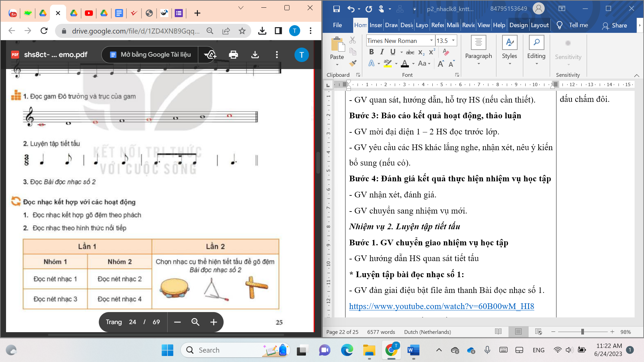Viewport: 644px width, 362px height.
Task: Open font size dropdown
Action: point(453,41)
